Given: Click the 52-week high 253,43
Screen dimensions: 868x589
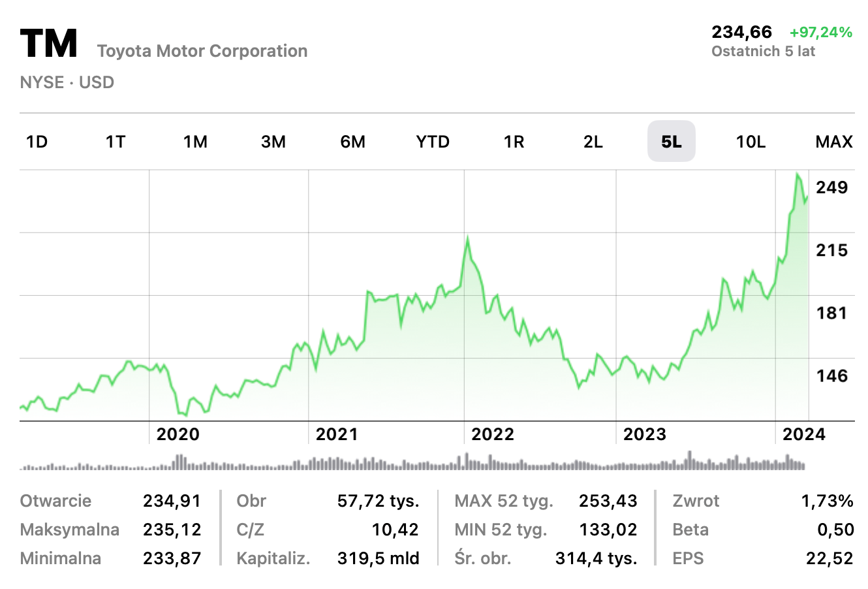Looking at the screenshot, I should click(608, 501).
